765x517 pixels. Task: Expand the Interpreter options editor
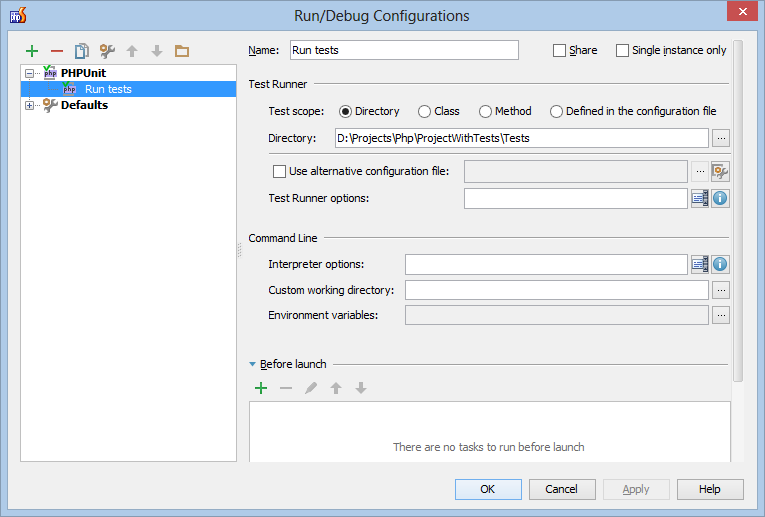700,264
